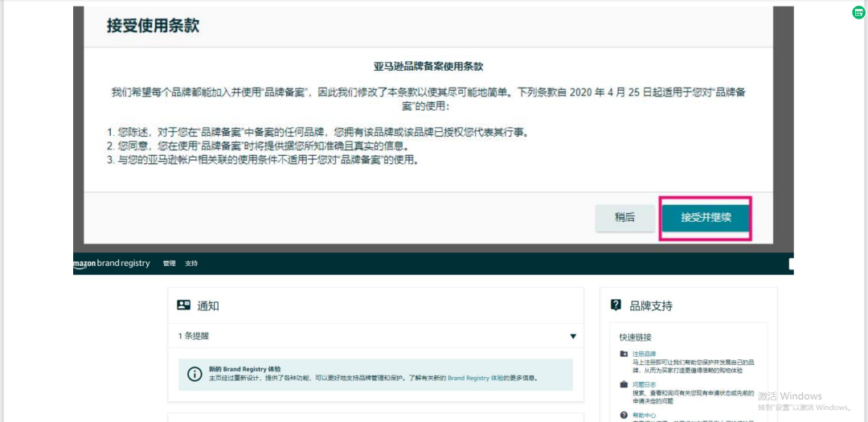Click the help circle icon beside 帮助中心
The height and width of the screenshot is (422, 868).
click(x=624, y=416)
